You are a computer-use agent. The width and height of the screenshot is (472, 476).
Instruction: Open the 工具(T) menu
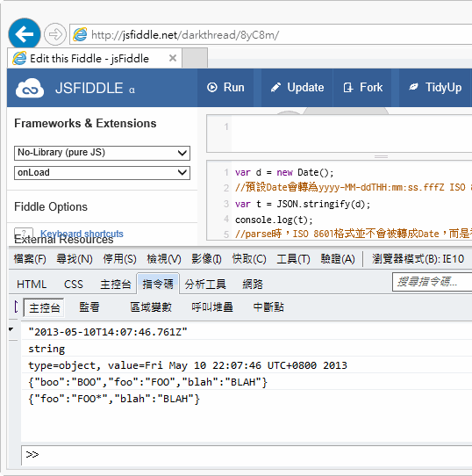[293, 259]
